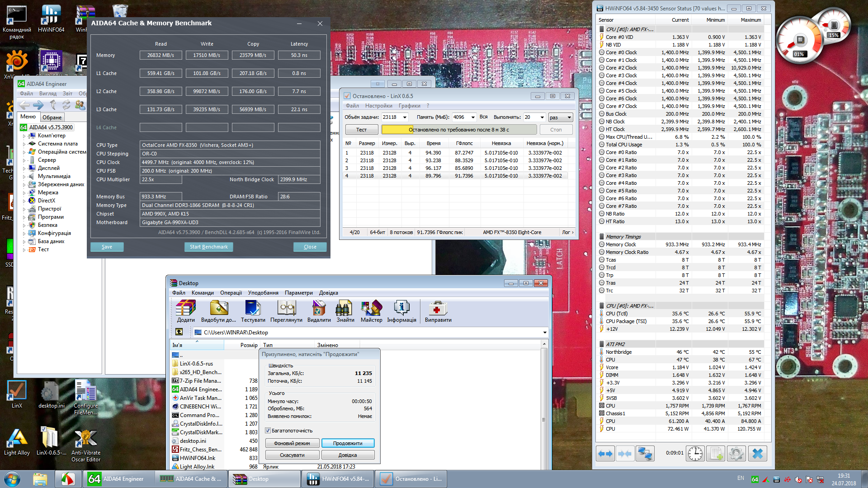868x488 pixels.
Task: Open LinX memory size dropdown
Action: [x=473, y=117]
